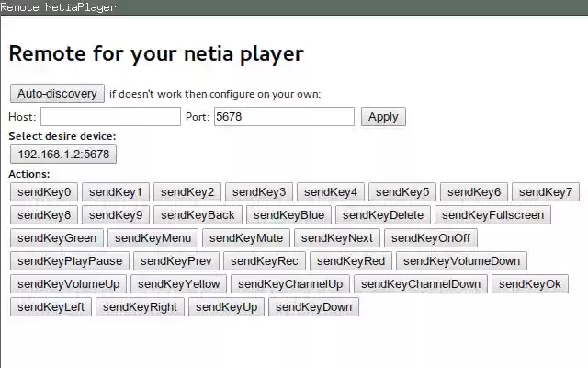This screenshot has width=588, height=368.
Task: Toggle fullscreen via sendKeyFullscreen
Action: pos(492,214)
